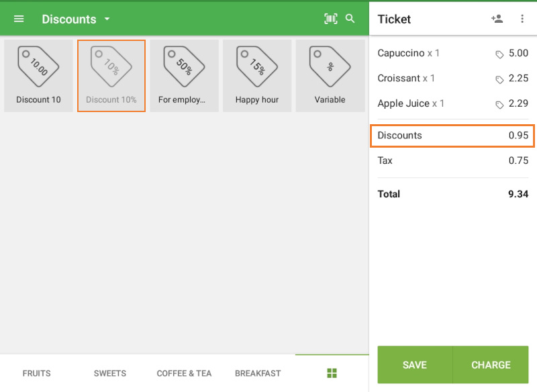This screenshot has width=537, height=392.
Task: Click the tag icon beside Capuccino price
Action: pyautogui.click(x=500, y=53)
